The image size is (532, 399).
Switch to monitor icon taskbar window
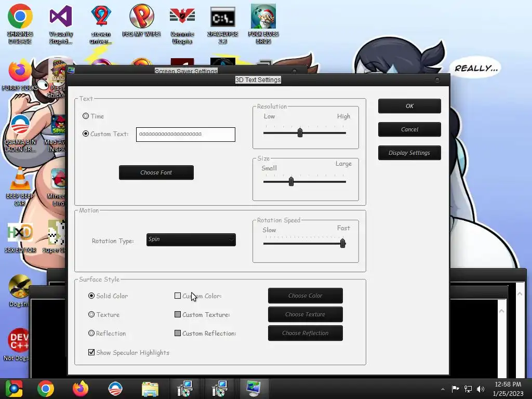[x=254, y=389]
